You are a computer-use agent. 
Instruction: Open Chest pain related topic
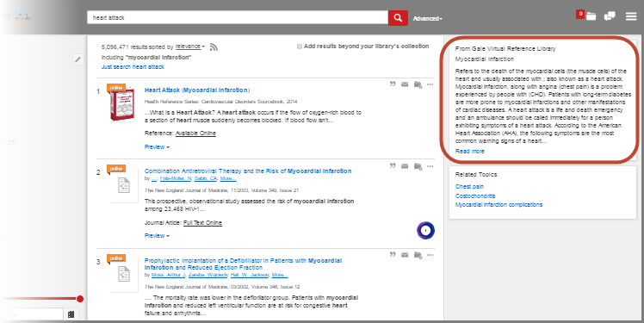tap(469, 187)
